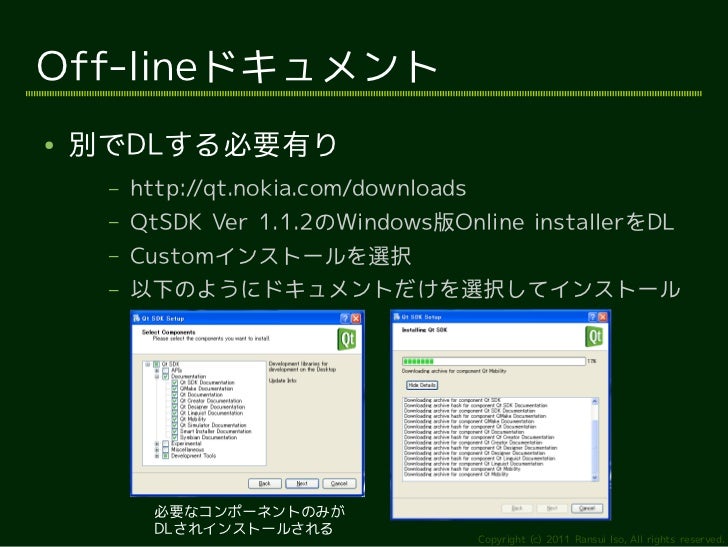Uncheck Qt Designer Documentation checkbox
Screen dimensions: 728x547
[175, 407]
